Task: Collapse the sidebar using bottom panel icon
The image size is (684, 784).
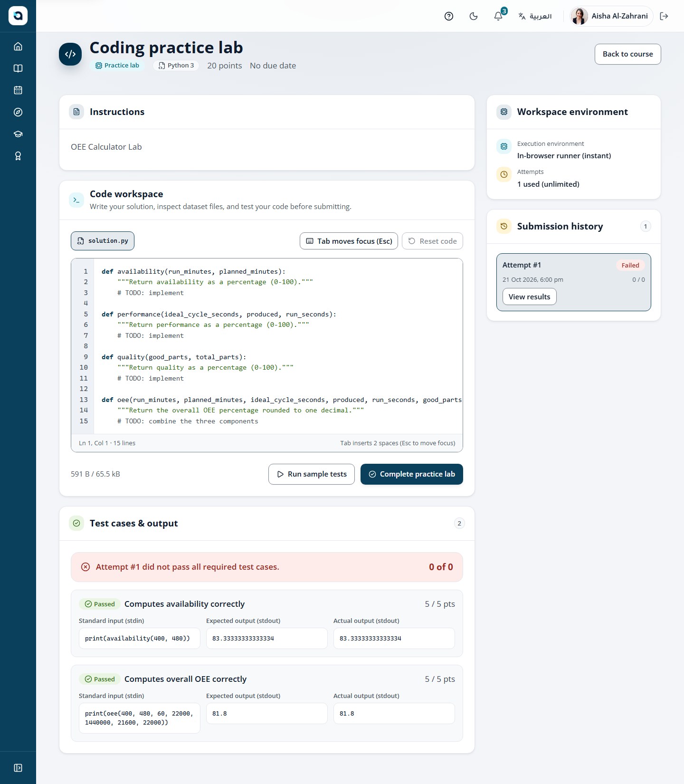Action: click(18, 768)
